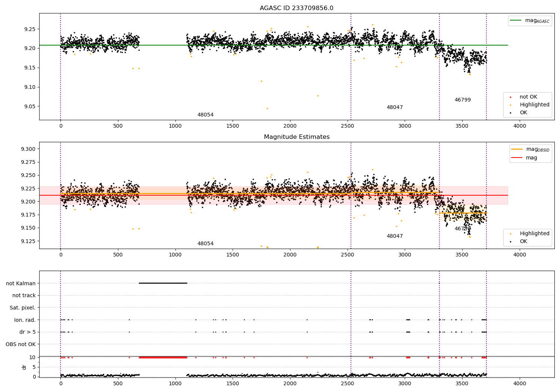The width and height of the screenshot is (560, 392).
Task: Select the orange mag OBSID legend entry
Action: point(530,149)
